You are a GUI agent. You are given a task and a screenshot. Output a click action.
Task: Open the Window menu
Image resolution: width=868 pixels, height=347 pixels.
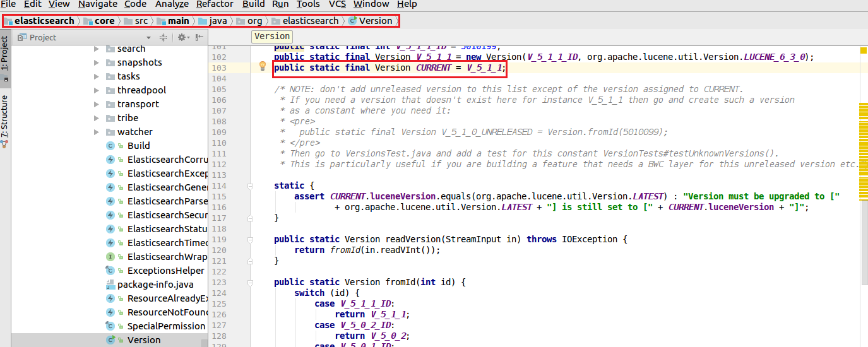point(371,4)
